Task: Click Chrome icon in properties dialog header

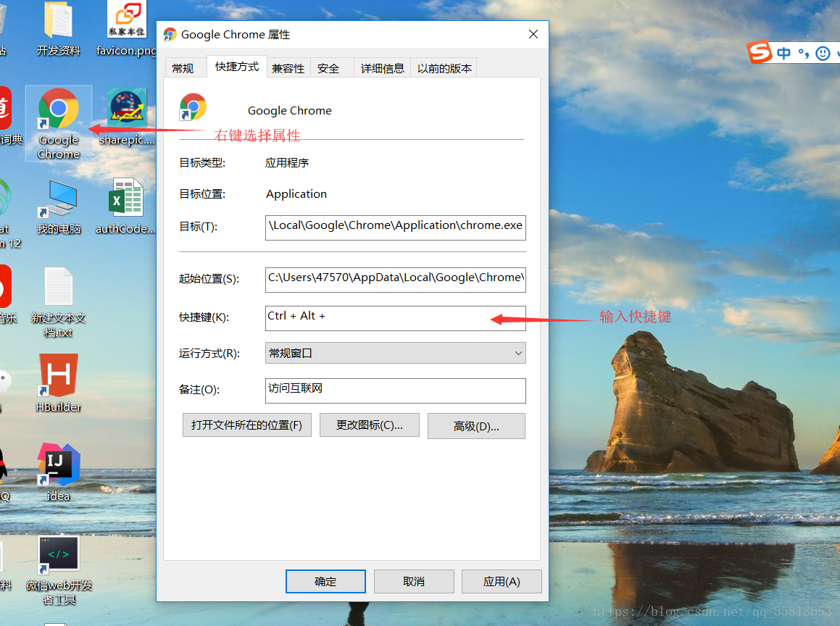Action: (193, 107)
